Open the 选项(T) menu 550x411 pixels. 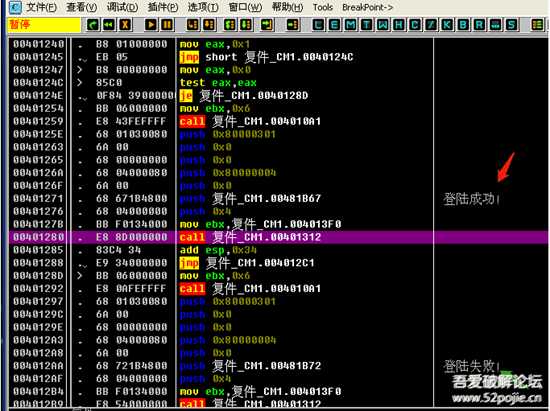203,7
